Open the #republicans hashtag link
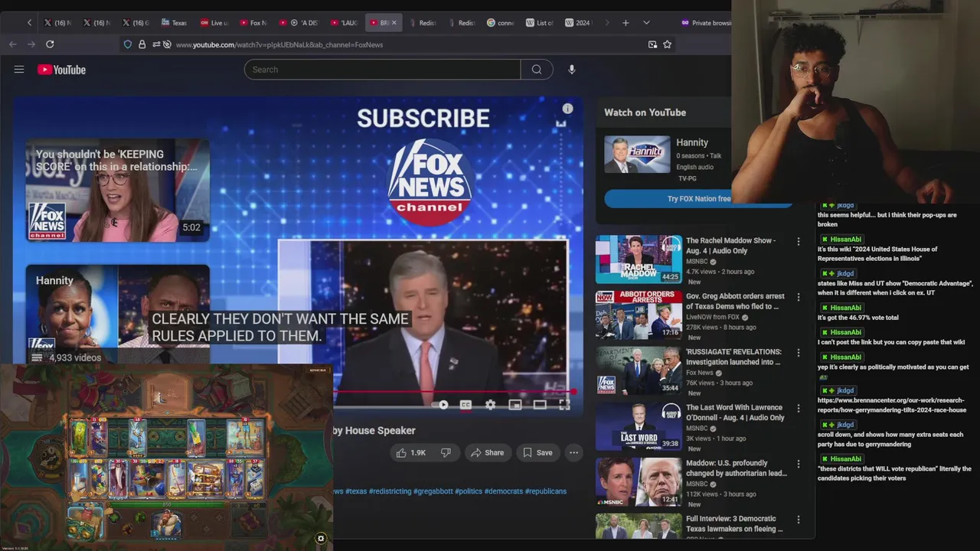980x551 pixels. tap(546, 491)
